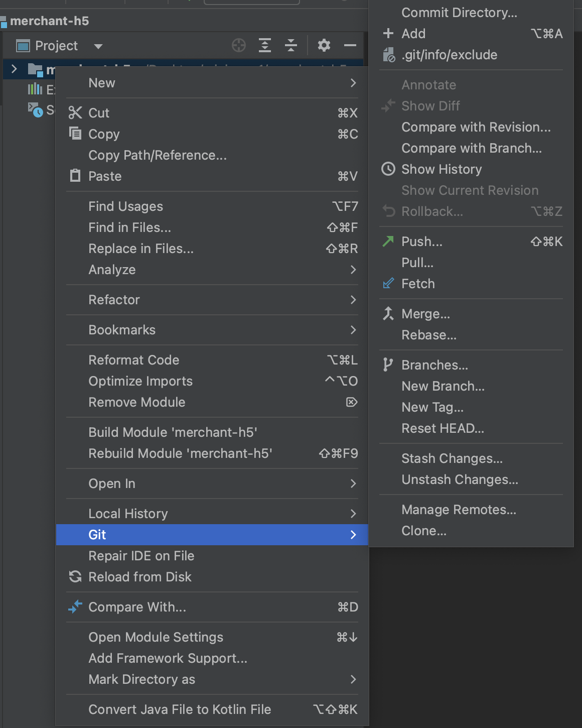582x728 pixels.
Task: Choose Find in Files from context menu
Action: point(130,227)
